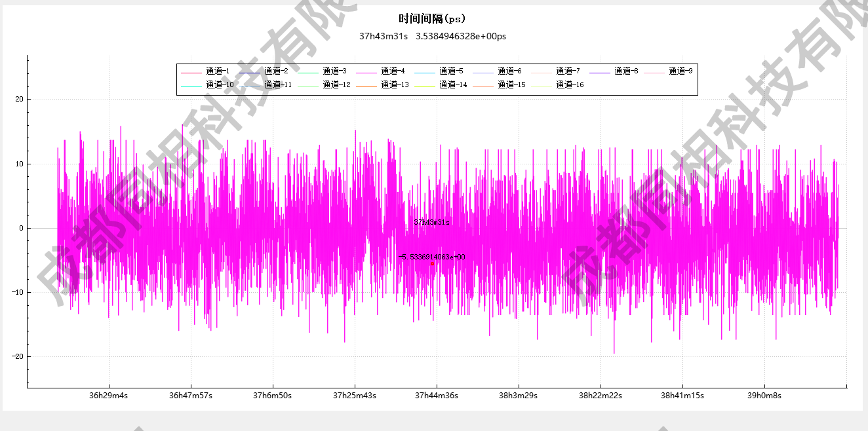Click the 通道-14 yellow legend entry
868x431 pixels.
(452, 84)
